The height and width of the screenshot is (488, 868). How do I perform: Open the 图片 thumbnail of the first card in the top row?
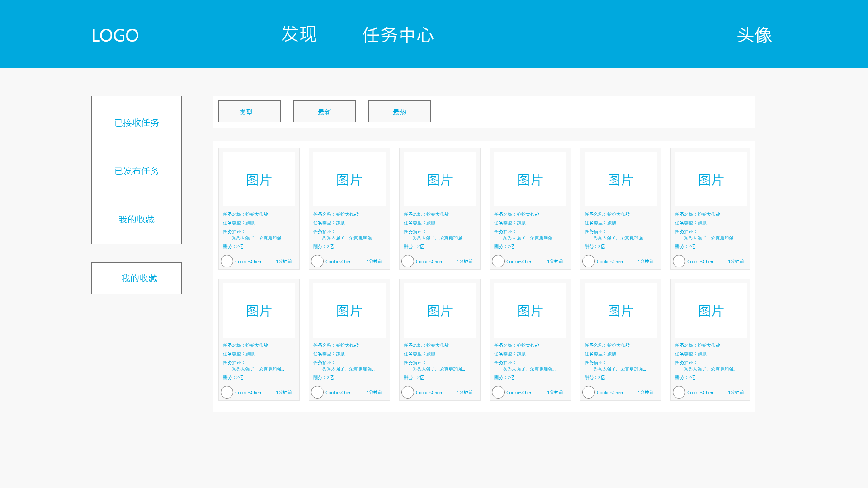click(259, 179)
